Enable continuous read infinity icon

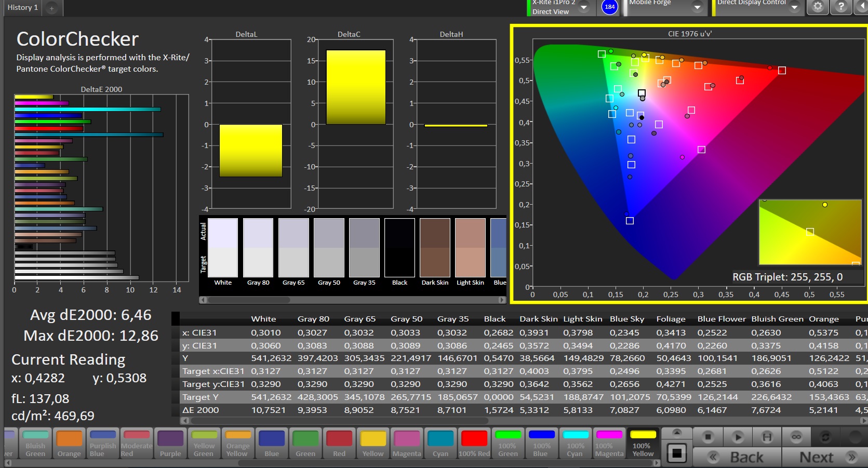(x=796, y=437)
